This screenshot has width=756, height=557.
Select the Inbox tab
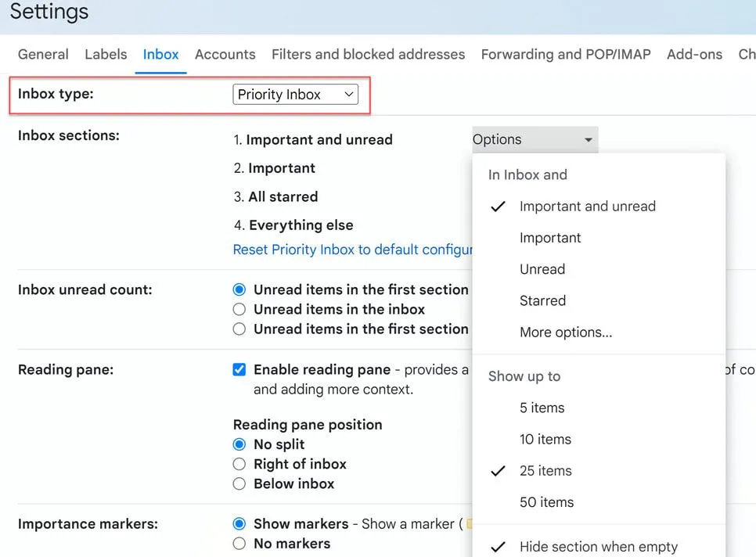coord(160,54)
